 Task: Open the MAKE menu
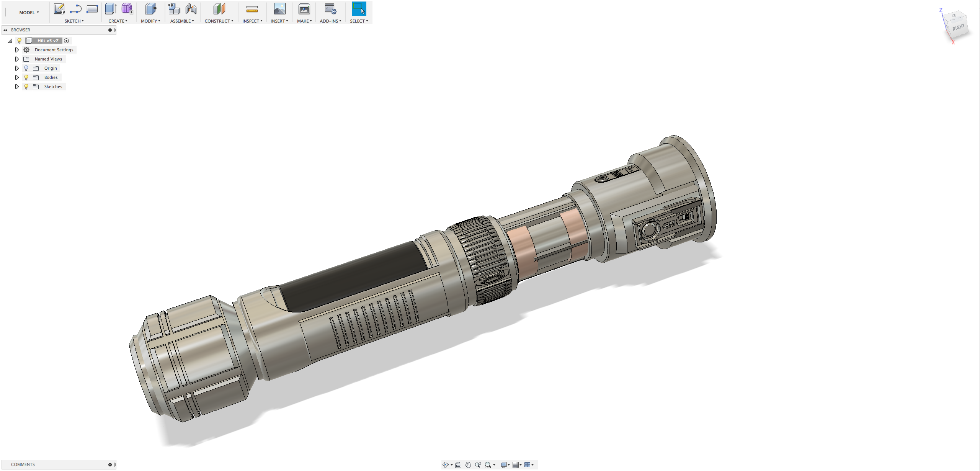[304, 21]
